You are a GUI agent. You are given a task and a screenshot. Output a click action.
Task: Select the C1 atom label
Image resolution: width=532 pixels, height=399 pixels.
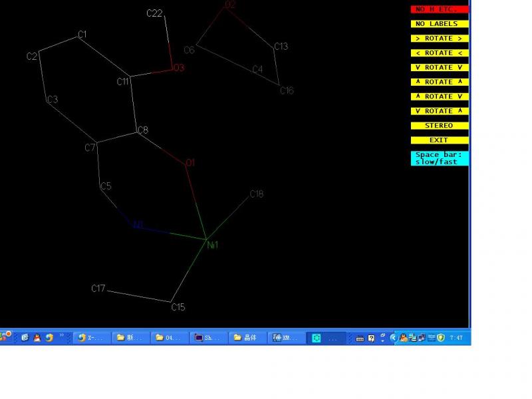tap(82, 35)
